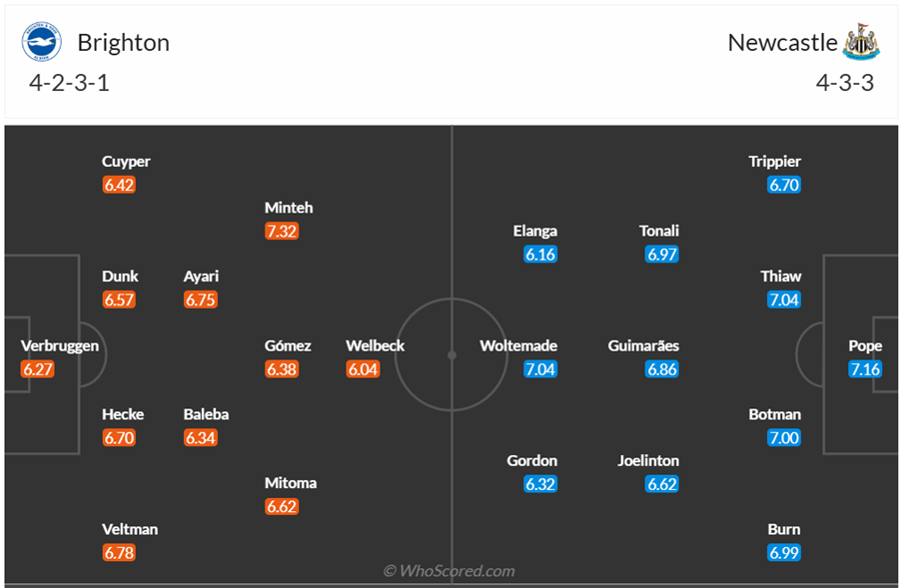Screen dimensions: 901x588
Task: Click the WhoScored.com watermark
Action: 450,571
